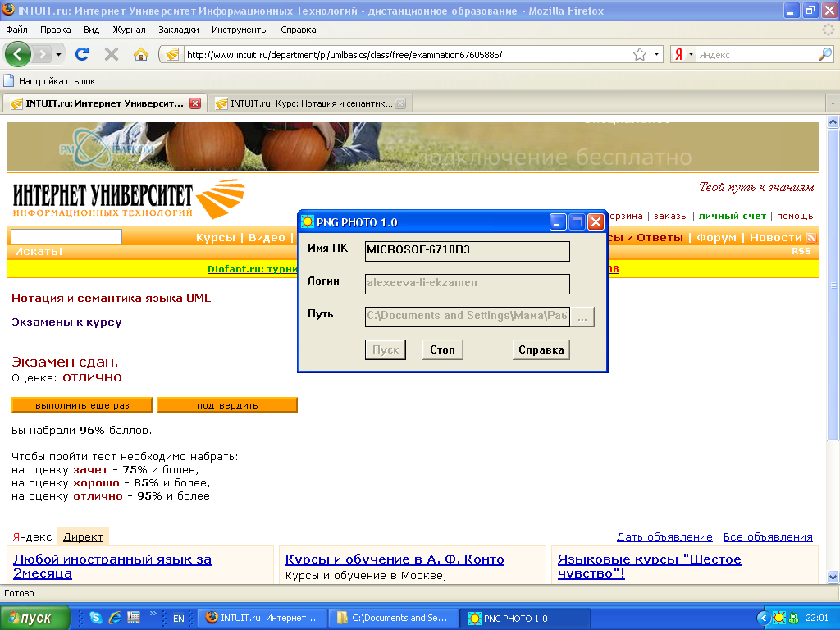This screenshot has width=840, height=630.
Task: Click the Интернет Университет logo
Action: coord(129,200)
